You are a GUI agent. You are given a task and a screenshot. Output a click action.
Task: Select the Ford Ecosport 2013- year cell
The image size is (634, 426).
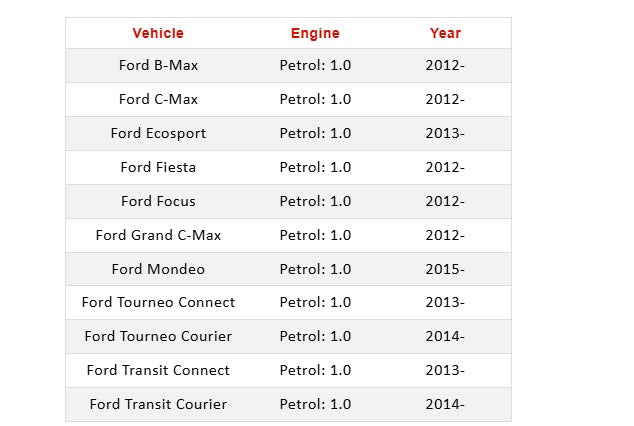tap(445, 133)
